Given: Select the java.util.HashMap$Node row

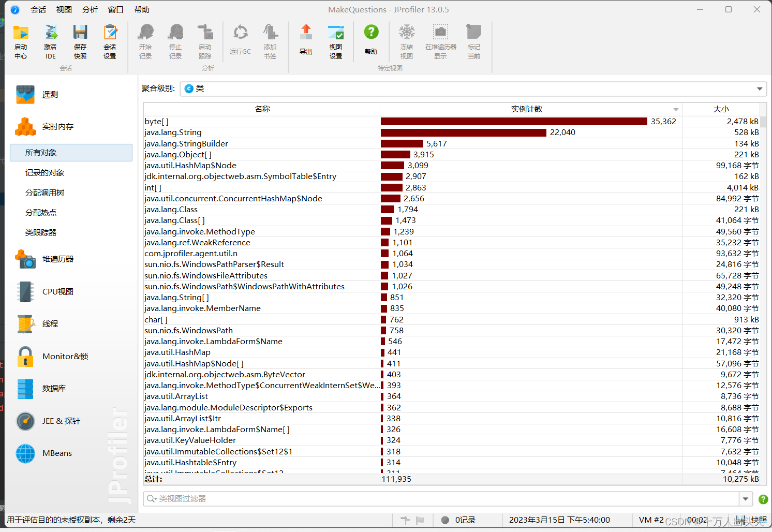Looking at the screenshot, I should pyautogui.click(x=452, y=166).
